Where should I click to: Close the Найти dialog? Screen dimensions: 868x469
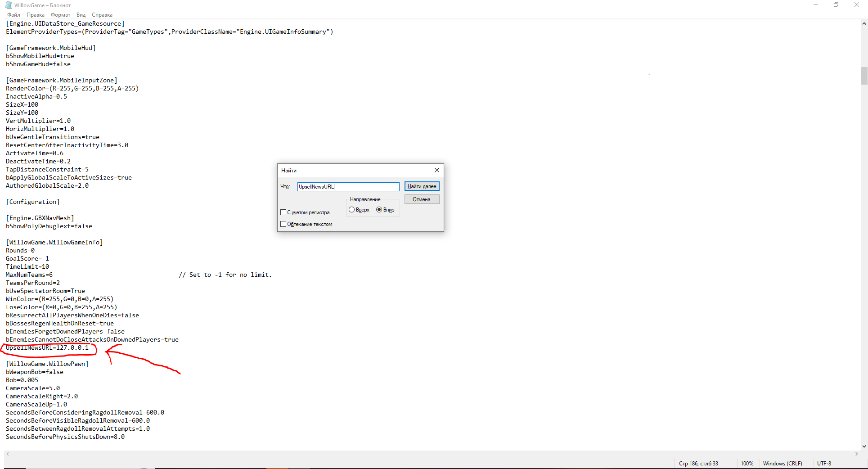(436, 170)
